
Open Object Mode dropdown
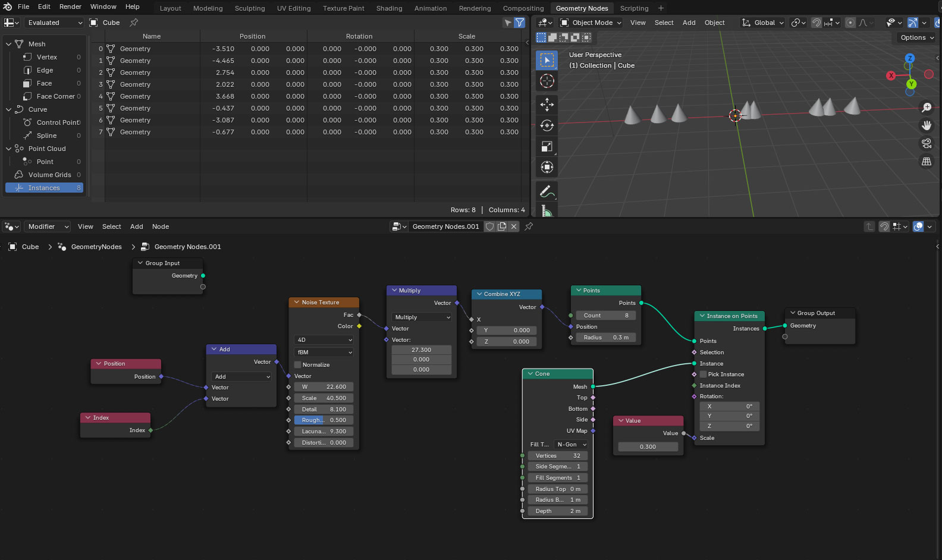591,23
